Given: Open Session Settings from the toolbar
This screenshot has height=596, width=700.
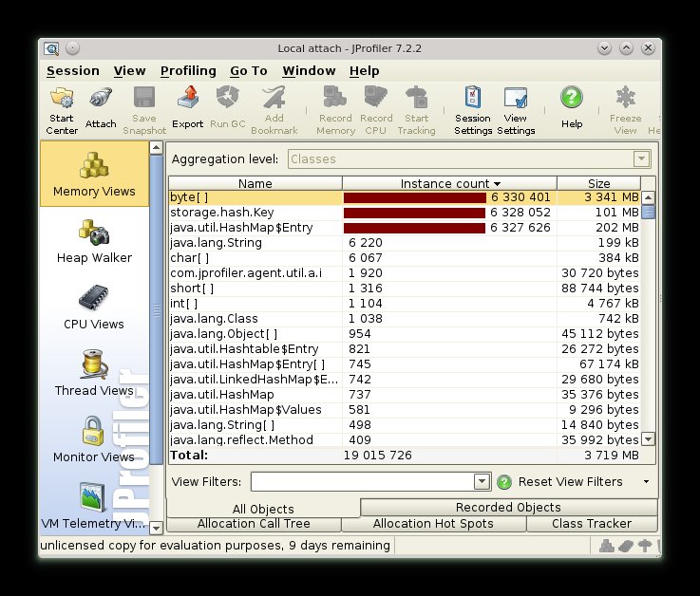Looking at the screenshot, I should pos(472,108).
